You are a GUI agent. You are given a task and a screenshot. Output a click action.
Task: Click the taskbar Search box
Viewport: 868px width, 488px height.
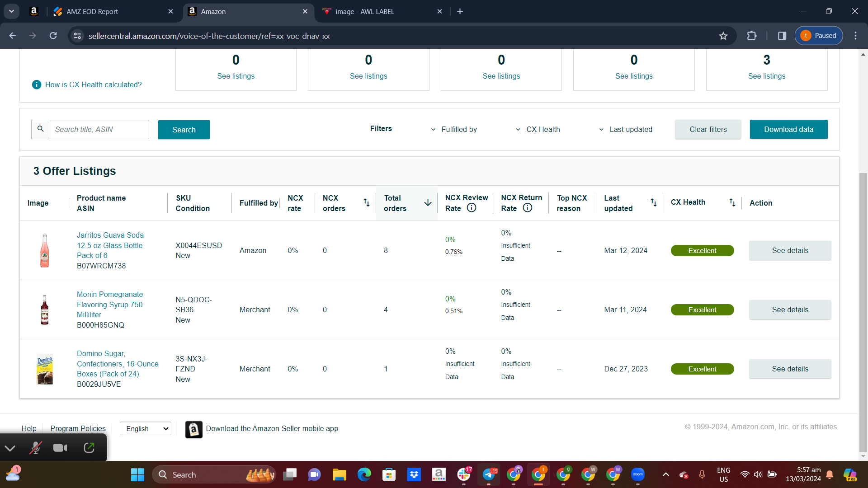(x=214, y=474)
